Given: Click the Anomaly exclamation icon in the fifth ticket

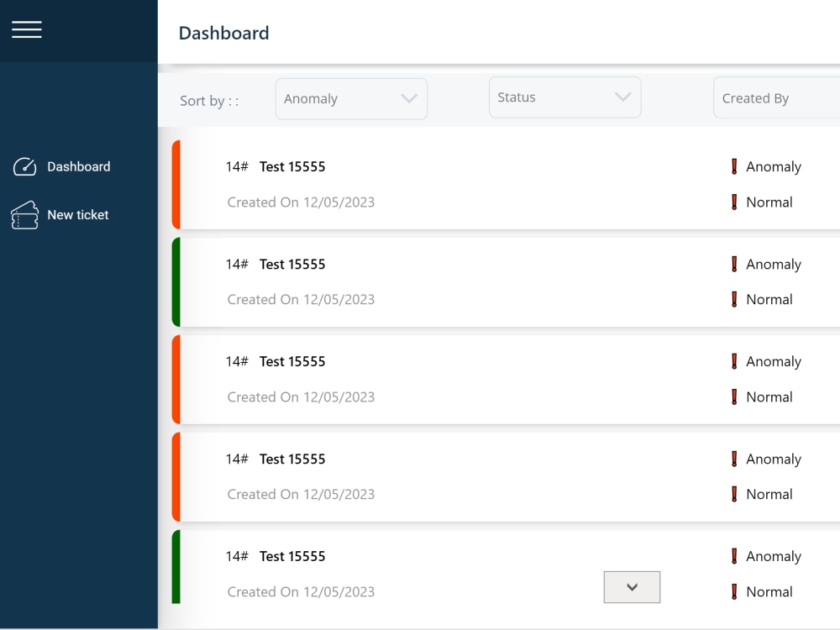Looking at the screenshot, I should click(x=734, y=556).
